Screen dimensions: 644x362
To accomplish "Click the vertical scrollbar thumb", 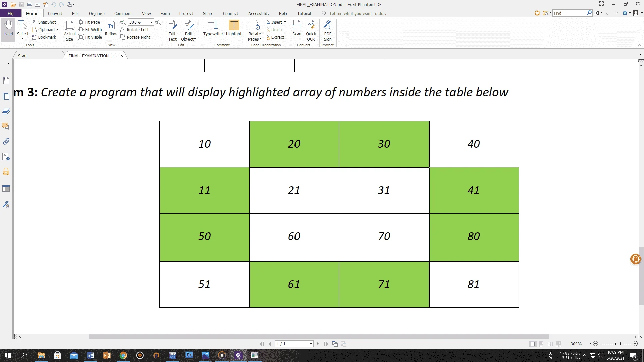I will 641,276.
